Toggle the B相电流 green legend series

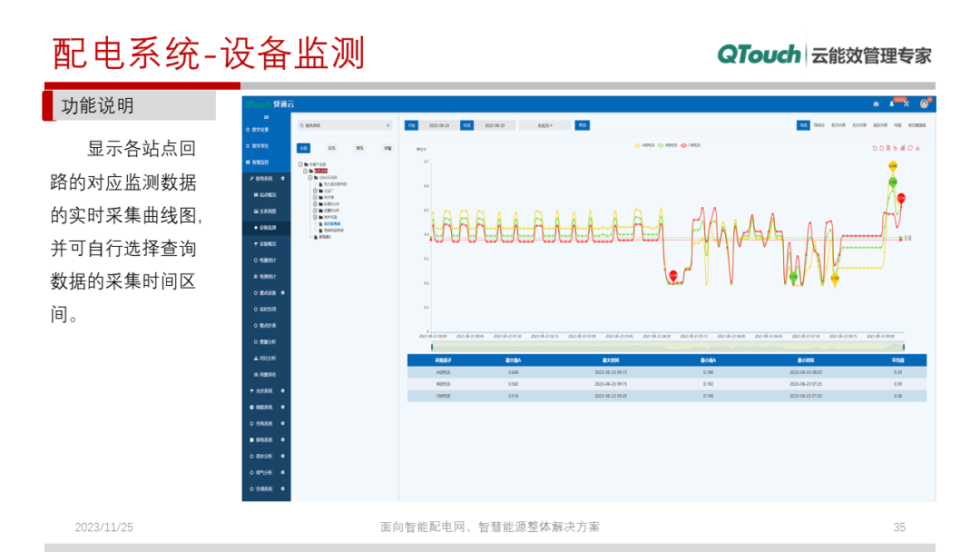click(668, 145)
